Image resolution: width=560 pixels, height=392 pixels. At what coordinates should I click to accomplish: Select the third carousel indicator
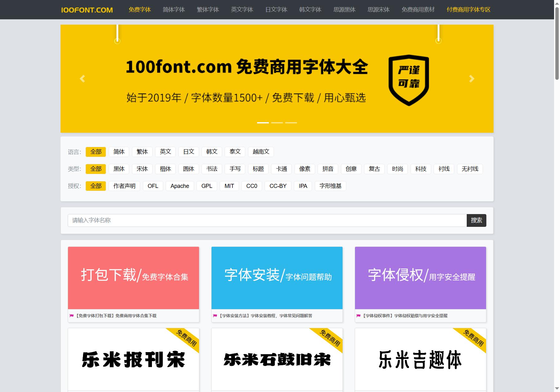(x=291, y=123)
